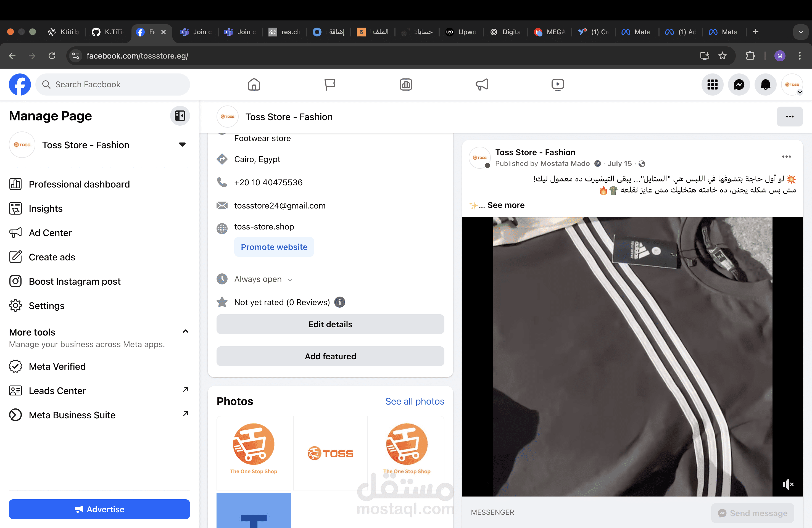Open the See all photos link
This screenshot has height=528, width=812.
pos(415,402)
